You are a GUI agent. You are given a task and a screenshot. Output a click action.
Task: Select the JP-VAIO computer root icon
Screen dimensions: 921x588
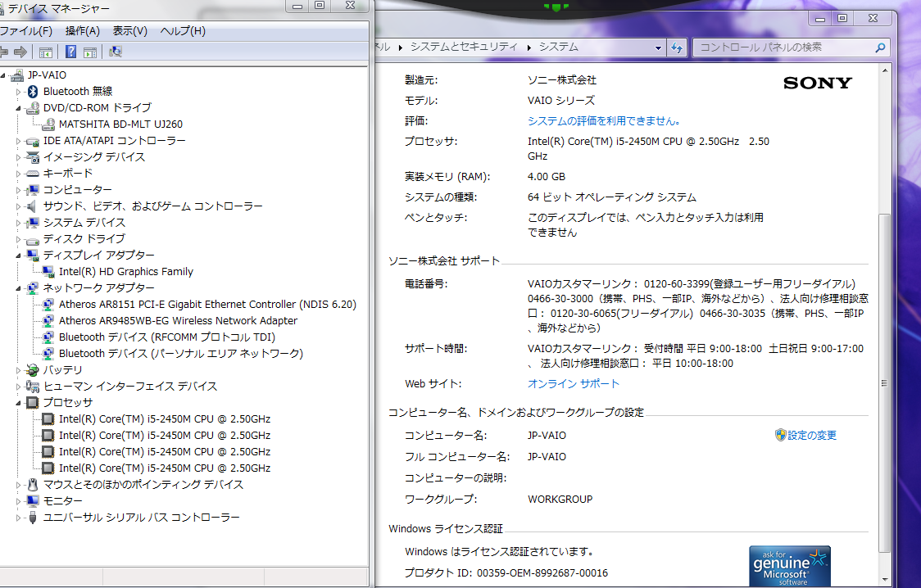pos(18,75)
